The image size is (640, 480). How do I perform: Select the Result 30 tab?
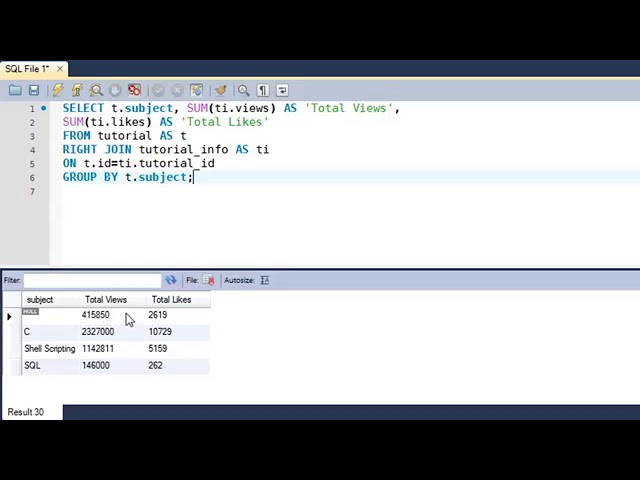point(26,412)
